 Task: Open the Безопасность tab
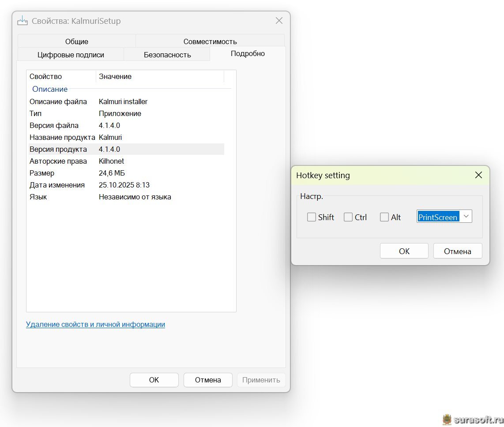[x=167, y=55]
